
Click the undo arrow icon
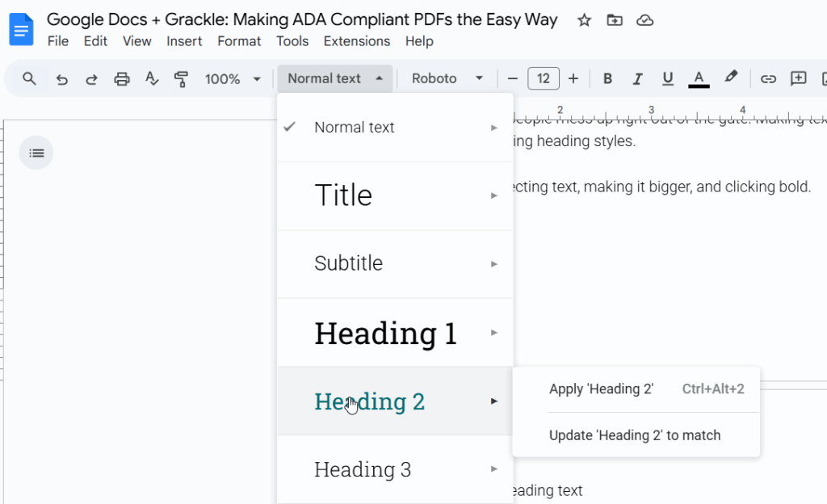pos(61,79)
